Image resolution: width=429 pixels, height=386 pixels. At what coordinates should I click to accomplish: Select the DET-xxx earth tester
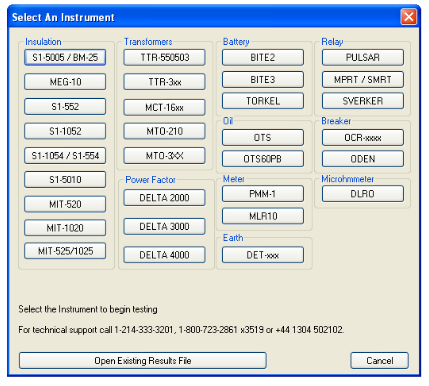[263, 255]
